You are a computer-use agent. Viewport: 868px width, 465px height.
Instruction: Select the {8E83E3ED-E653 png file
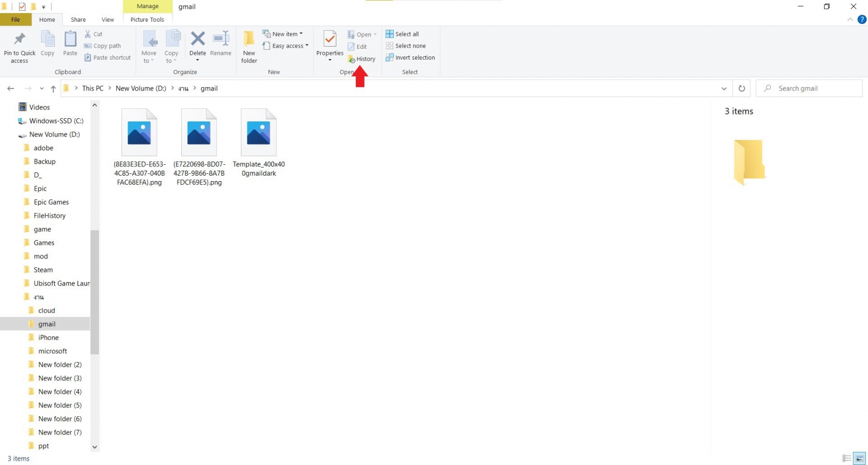pyautogui.click(x=139, y=147)
